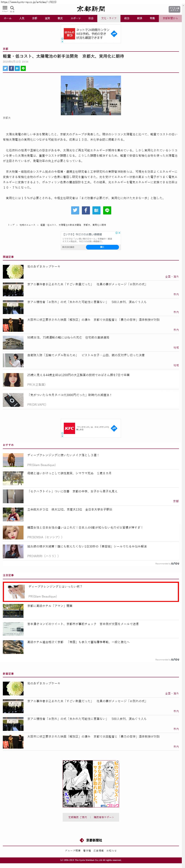
Task: Click large Twitter icon below article
Action: pyautogui.click(x=75, y=210)
